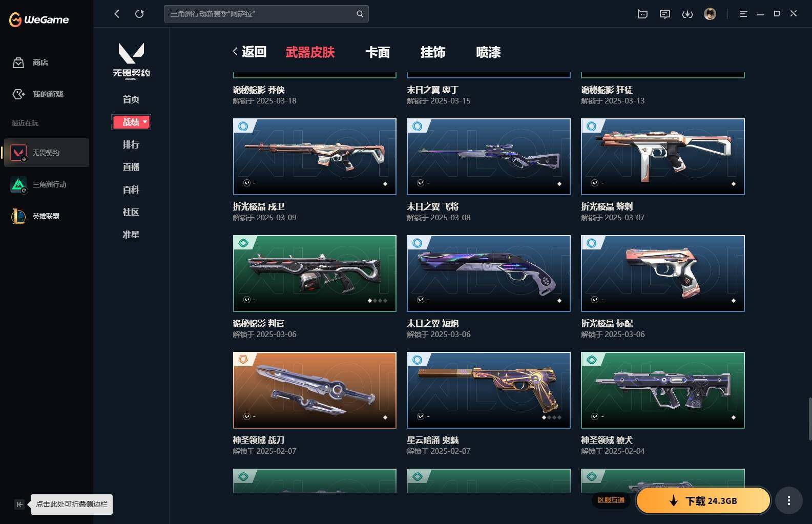Click the user avatar icon
The height and width of the screenshot is (524, 812).
point(710,14)
